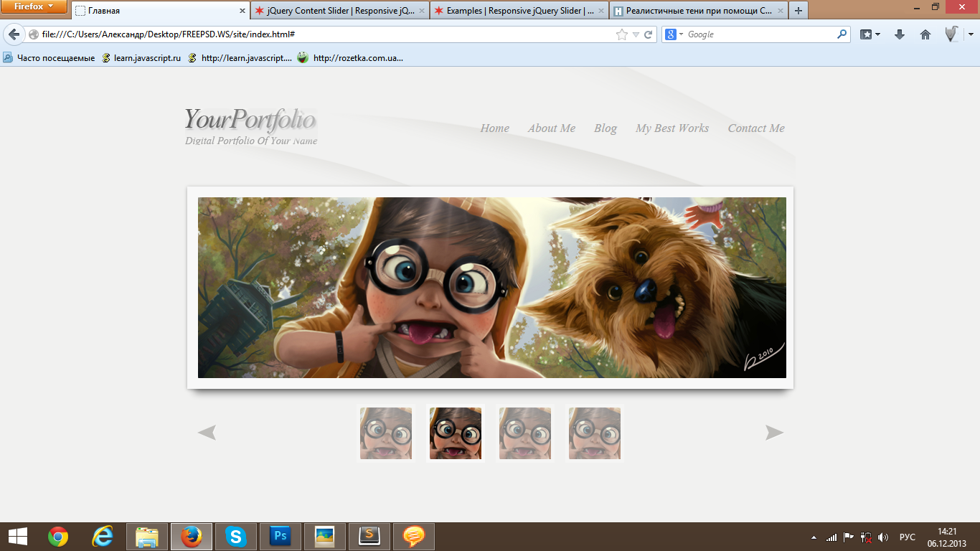Show hidden system tray icons

814,537
